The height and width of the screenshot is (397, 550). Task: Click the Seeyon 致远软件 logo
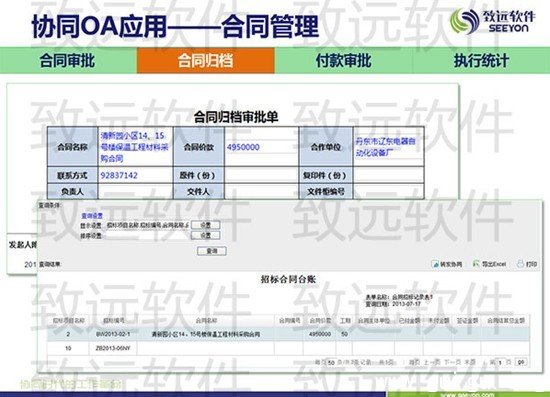click(492, 21)
